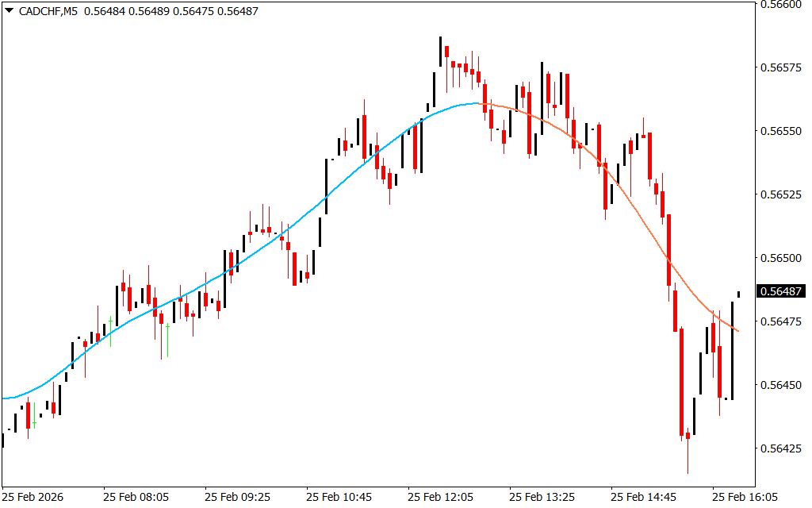Image resolution: width=812 pixels, height=508 pixels.
Task: Click the 25 Feb 16:05 time marker
Action: [745, 497]
